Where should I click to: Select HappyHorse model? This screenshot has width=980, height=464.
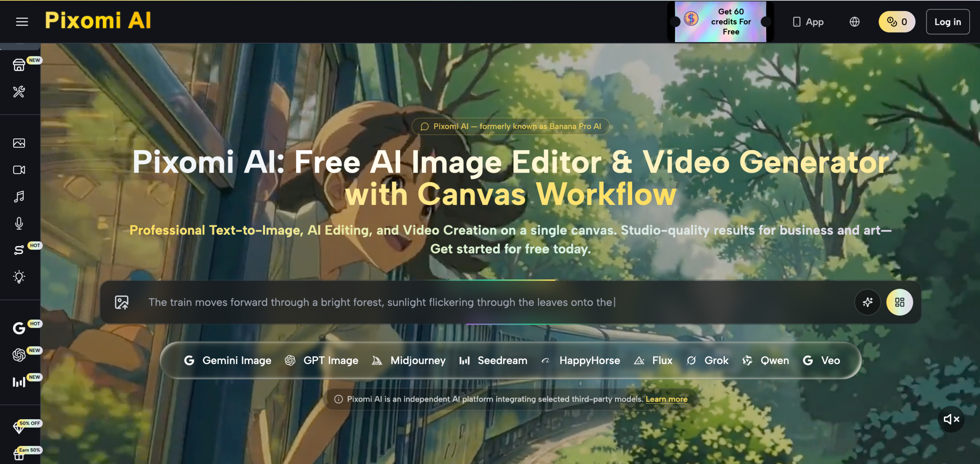click(x=580, y=361)
